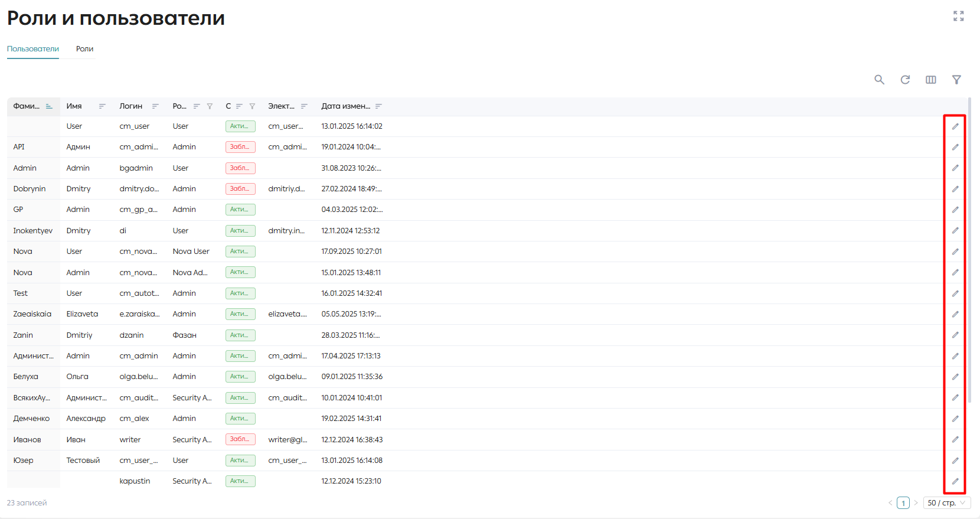
Task: Click the pencil icon for Иванов Иван
Action: (955, 439)
